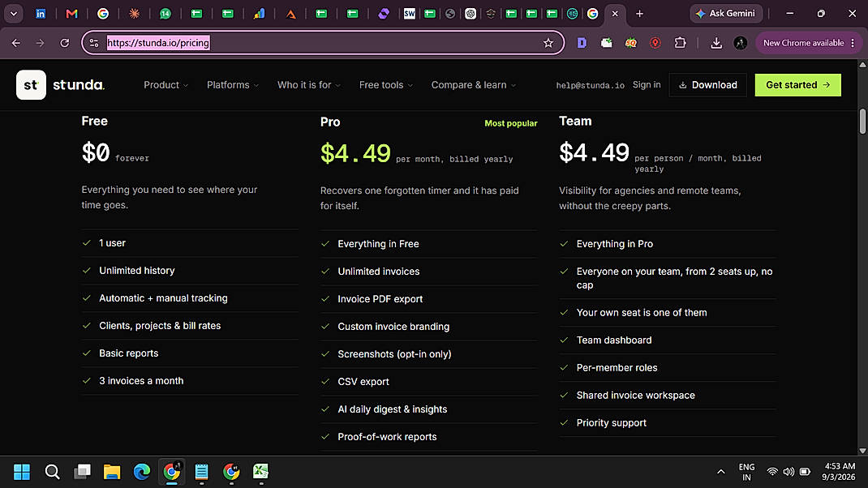Click the Pro plan heading

[x=330, y=122]
